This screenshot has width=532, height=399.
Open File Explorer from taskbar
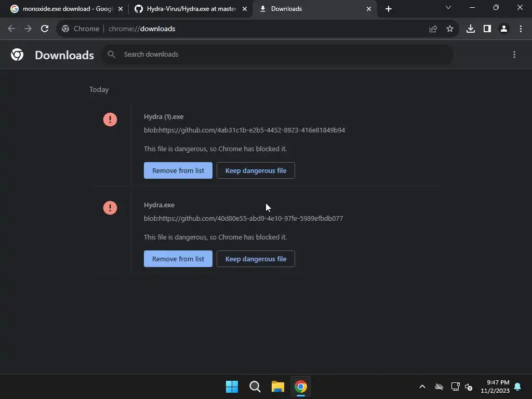[277, 387]
